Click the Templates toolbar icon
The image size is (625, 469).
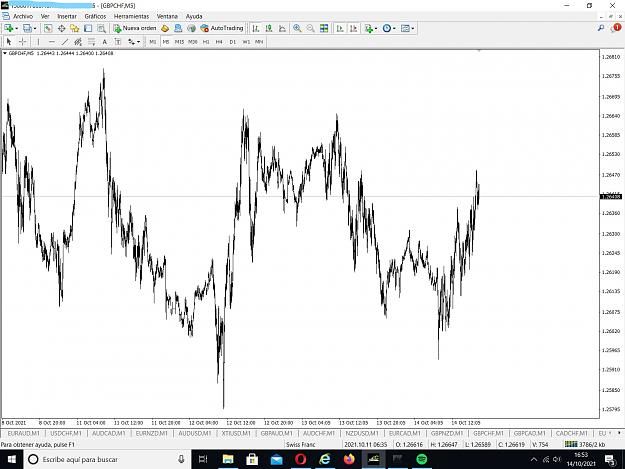click(405, 28)
